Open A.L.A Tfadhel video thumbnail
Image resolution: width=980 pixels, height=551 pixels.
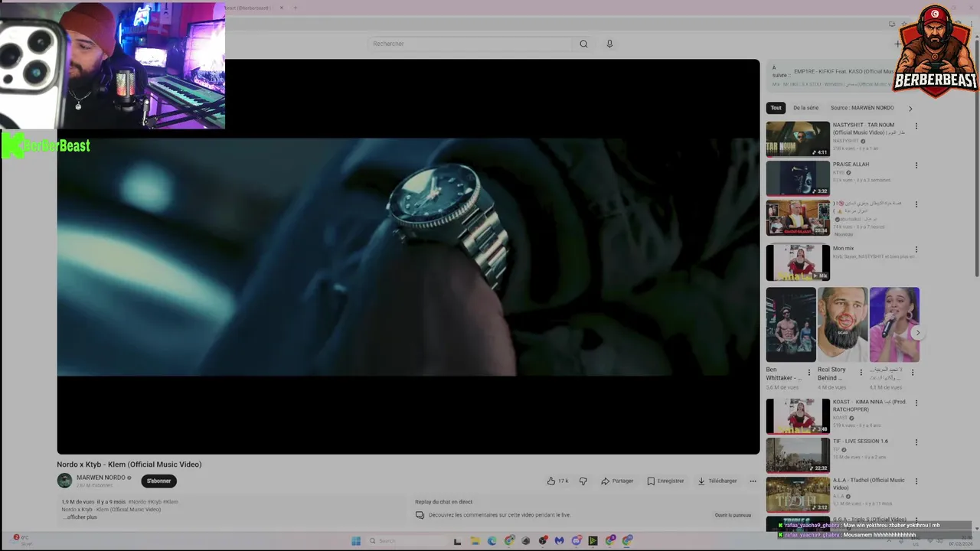(x=798, y=494)
